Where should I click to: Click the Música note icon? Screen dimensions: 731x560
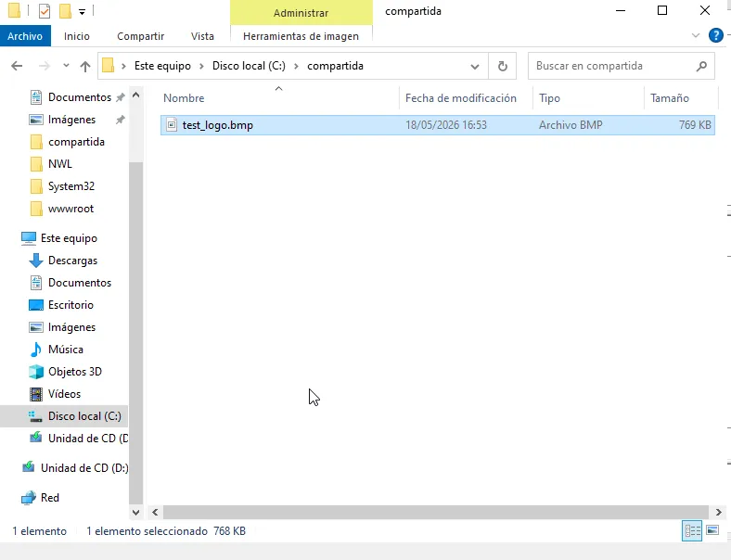click(36, 350)
